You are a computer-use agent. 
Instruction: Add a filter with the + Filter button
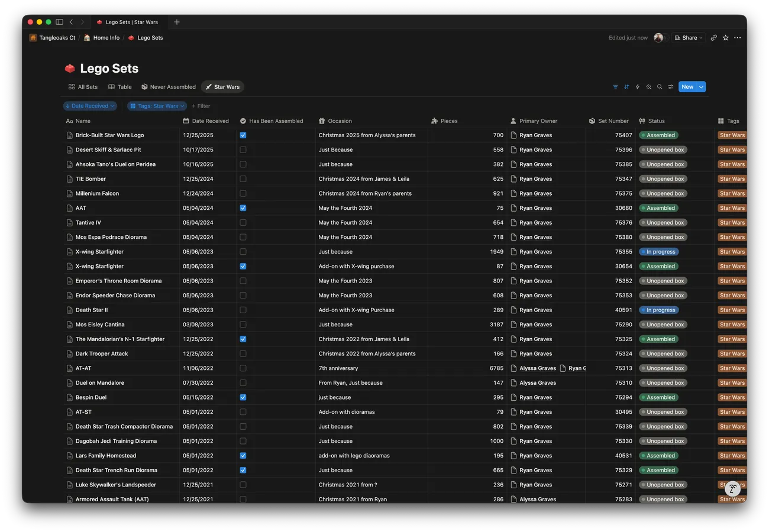click(201, 106)
